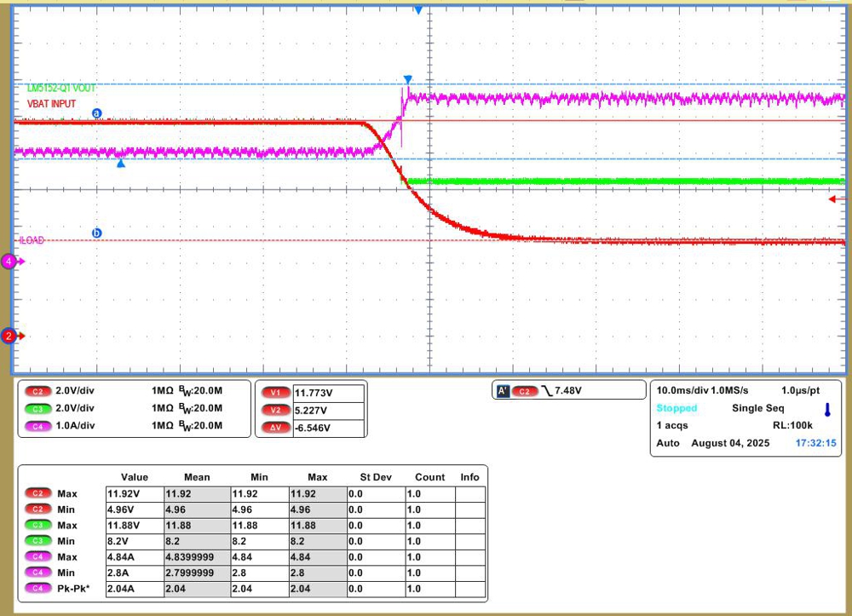Viewport: 852px width, 616px height.
Task: Click the V1 cursor readout badge
Action: pos(274,393)
